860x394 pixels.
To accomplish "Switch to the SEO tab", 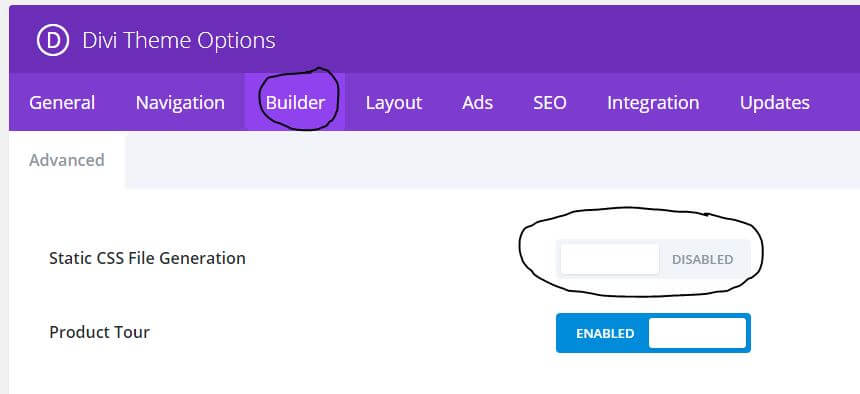I will tap(550, 103).
